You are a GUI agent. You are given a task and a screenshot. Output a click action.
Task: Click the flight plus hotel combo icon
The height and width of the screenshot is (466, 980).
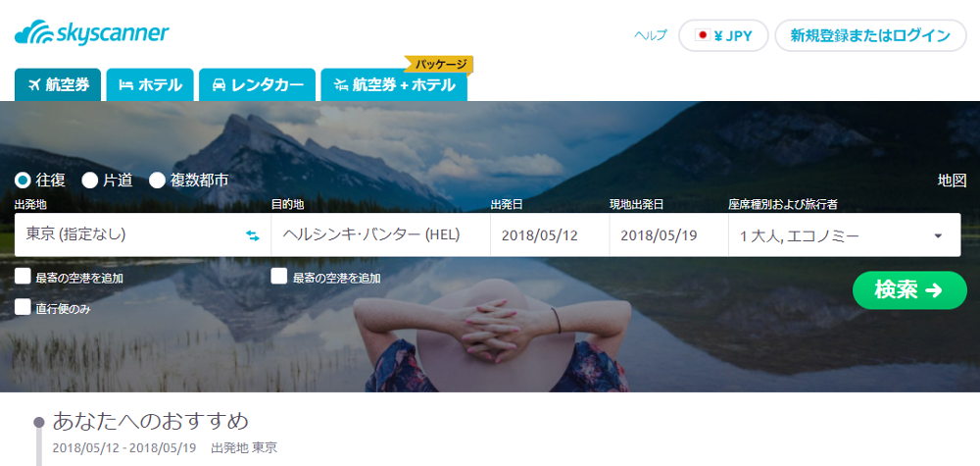coord(341,85)
